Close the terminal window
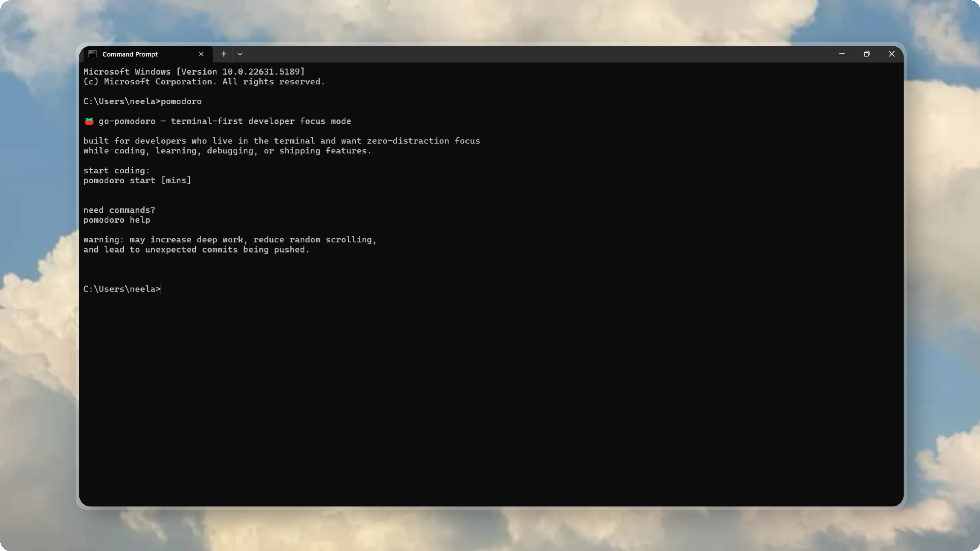 click(892, 54)
